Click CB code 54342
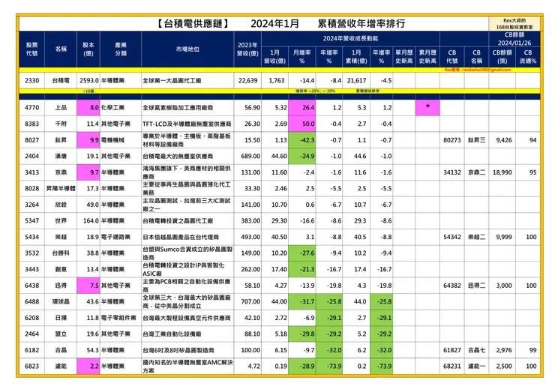Viewport: 555px width, 392px height. tap(452, 237)
